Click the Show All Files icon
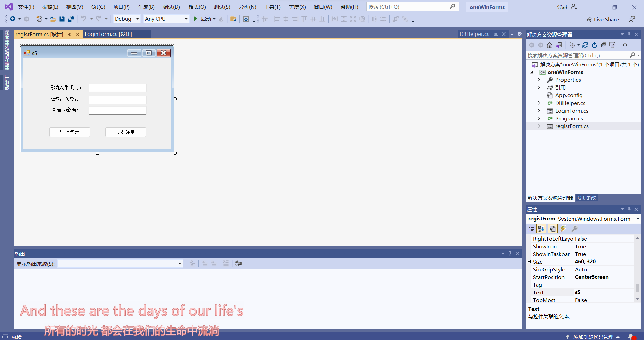The height and width of the screenshot is (340, 644). click(x=612, y=45)
